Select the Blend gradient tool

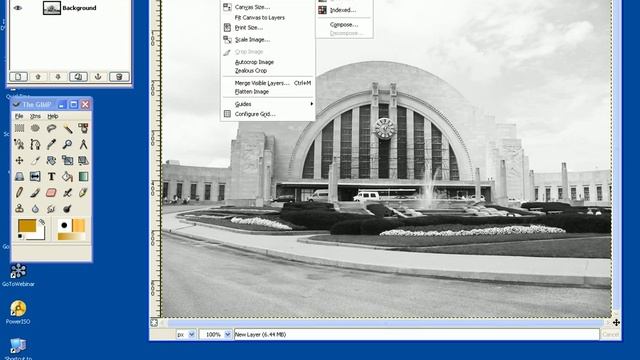pos(83,176)
